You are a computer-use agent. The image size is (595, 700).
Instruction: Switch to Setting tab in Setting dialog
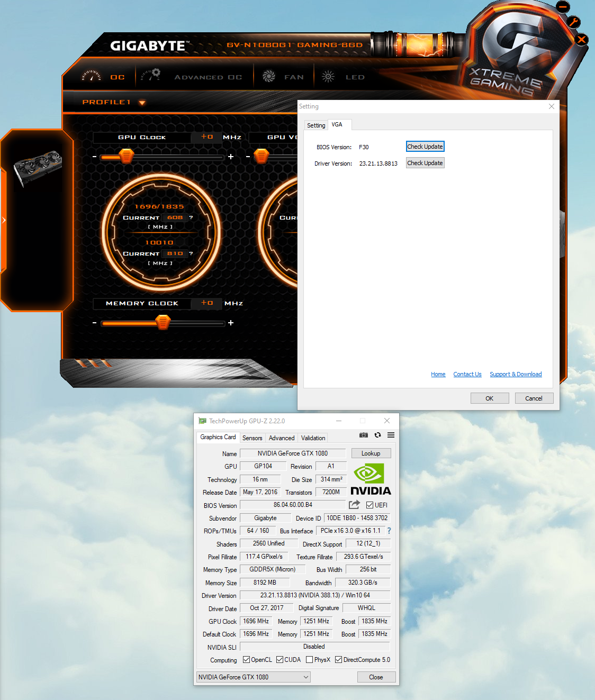point(316,125)
